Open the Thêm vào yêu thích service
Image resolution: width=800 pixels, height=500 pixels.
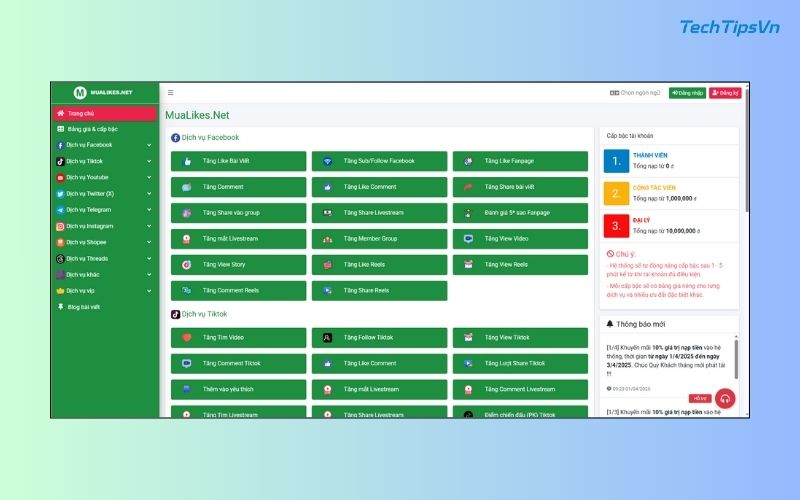tap(238, 389)
